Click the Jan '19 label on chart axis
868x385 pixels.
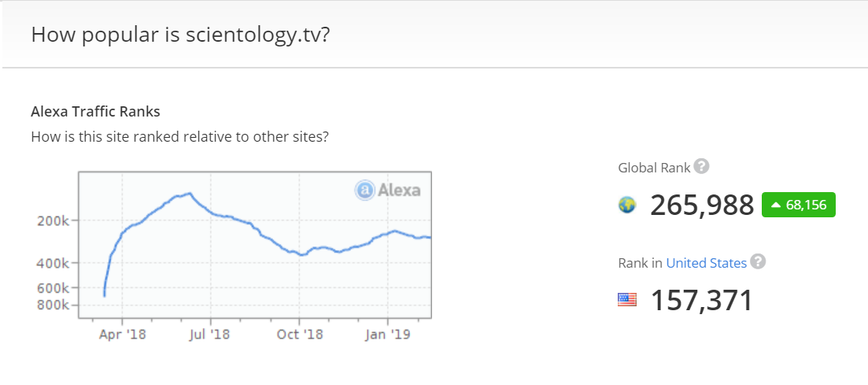point(387,335)
